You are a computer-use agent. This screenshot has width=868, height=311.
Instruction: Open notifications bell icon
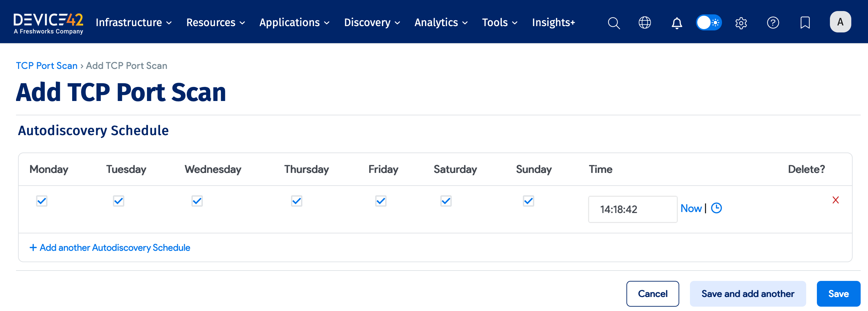pyautogui.click(x=677, y=23)
